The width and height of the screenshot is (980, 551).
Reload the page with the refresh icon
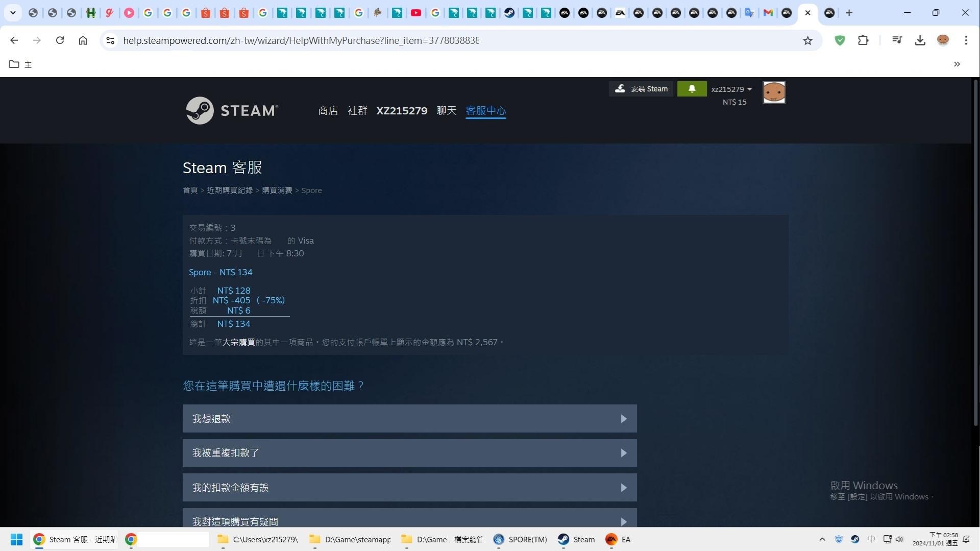coord(60,40)
